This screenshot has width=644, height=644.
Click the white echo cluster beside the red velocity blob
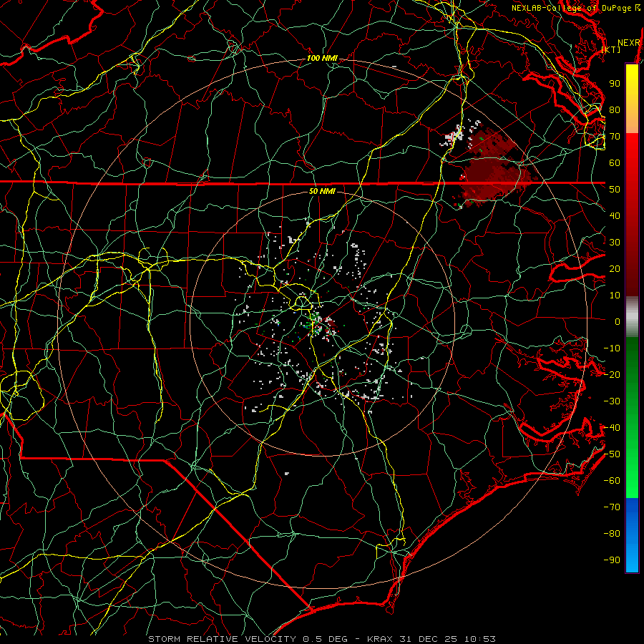(x=454, y=135)
